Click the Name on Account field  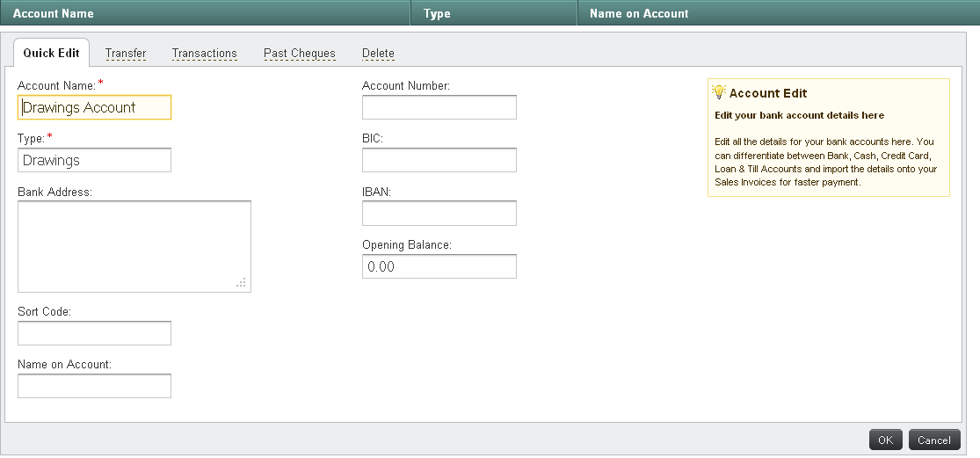[94, 386]
